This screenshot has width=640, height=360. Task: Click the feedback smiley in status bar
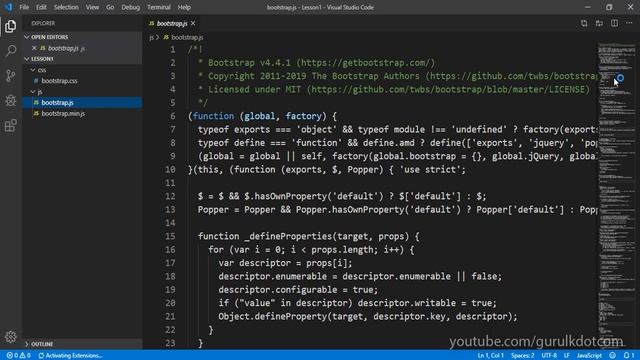613,356
